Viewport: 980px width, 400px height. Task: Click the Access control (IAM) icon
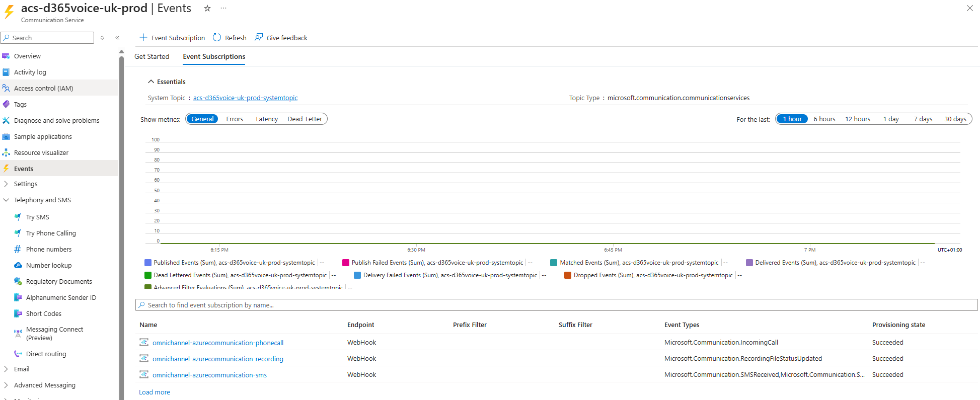pyautogui.click(x=6, y=88)
